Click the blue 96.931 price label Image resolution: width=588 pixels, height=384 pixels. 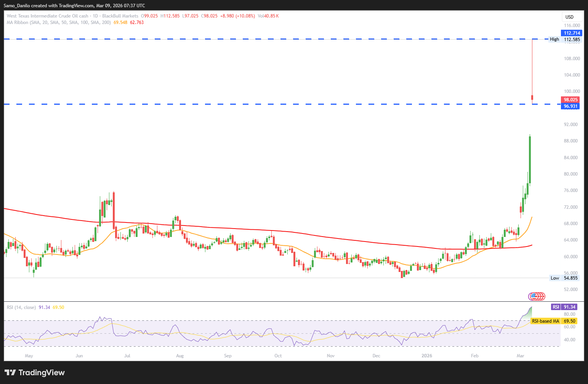570,106
